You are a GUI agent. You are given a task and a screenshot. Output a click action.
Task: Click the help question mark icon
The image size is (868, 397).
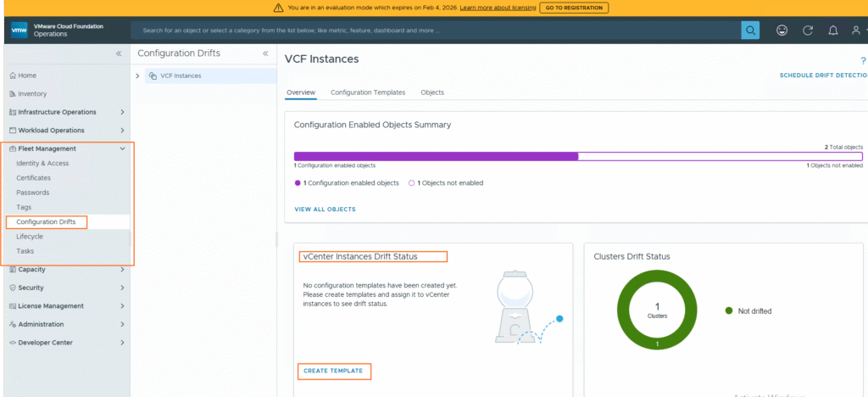coord(863,59)
